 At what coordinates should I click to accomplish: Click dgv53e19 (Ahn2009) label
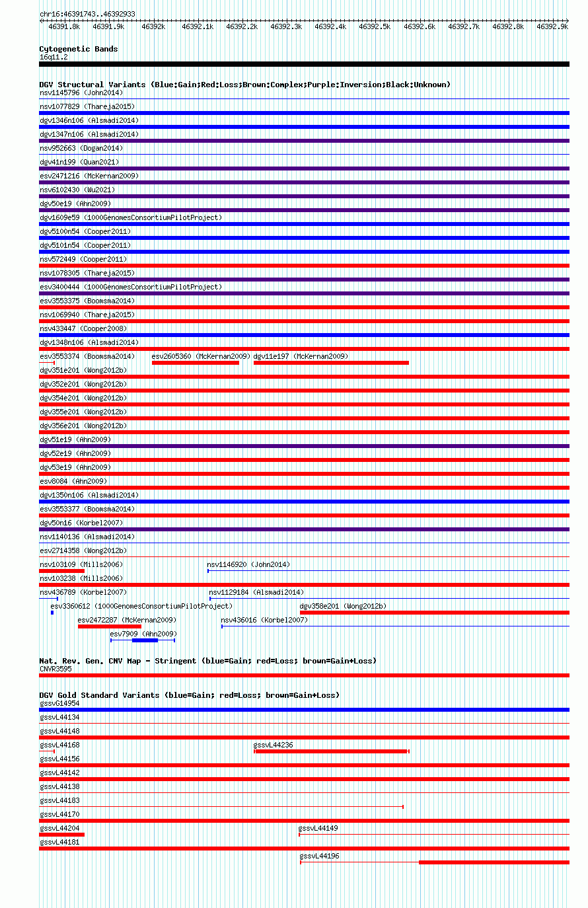[75, 467]
